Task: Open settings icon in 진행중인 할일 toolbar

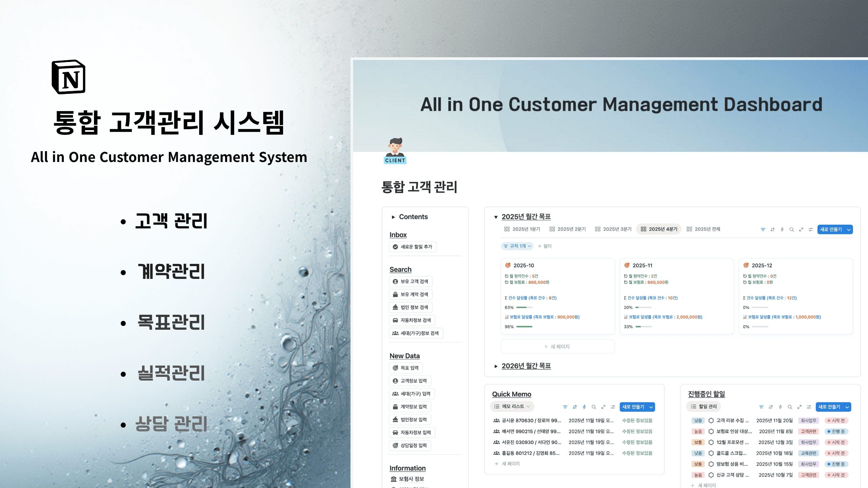Action: [809, 407]
